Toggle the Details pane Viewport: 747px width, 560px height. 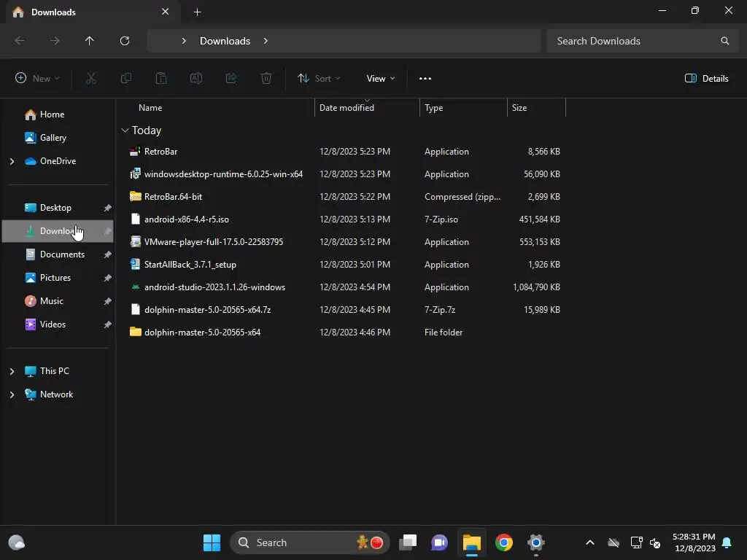point(706,79)
